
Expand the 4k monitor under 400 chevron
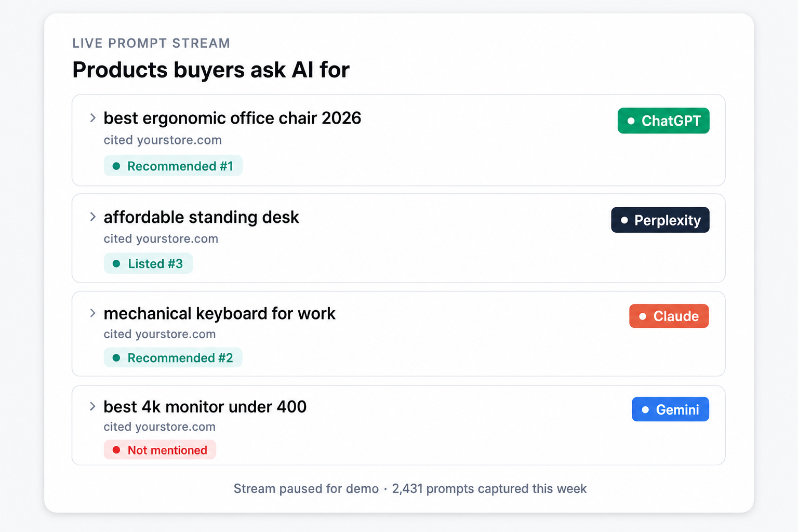click(x=92, y=406)
